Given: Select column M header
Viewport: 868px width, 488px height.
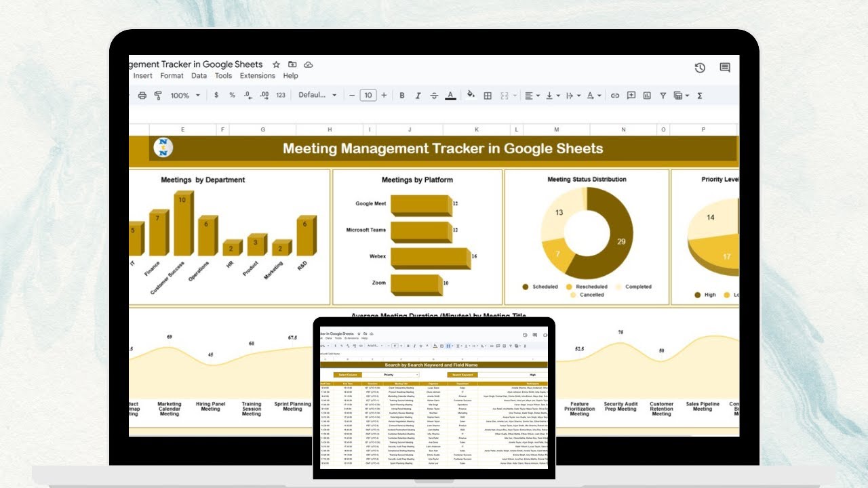Looking at the screenshot, I should coord(556,129).
